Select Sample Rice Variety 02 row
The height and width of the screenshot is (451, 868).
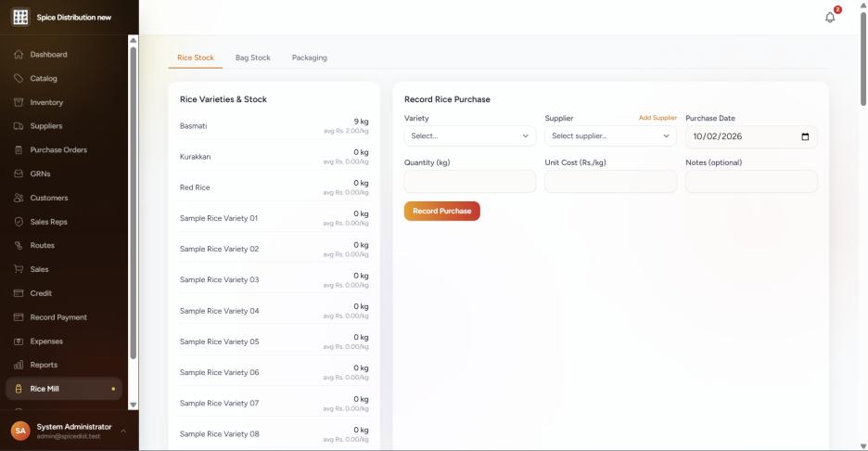coord(274,250)
